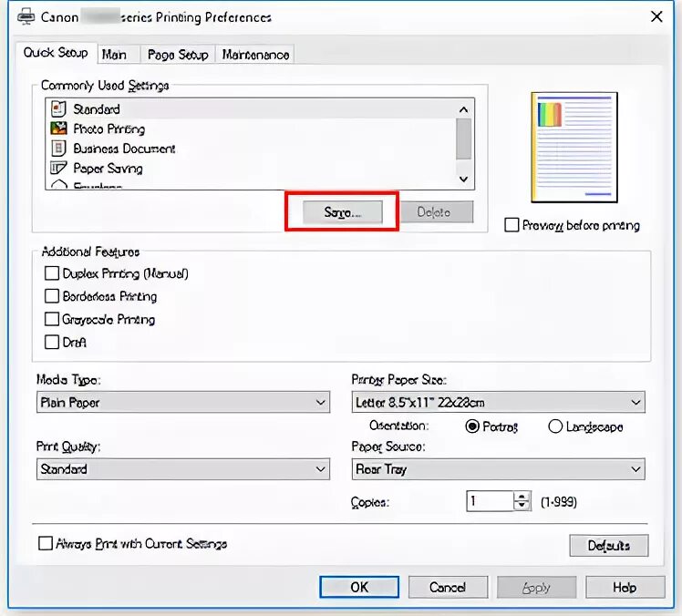Click the printer icon in title bar
Viewport: 682px width, 616px height.
click(26, 17)
